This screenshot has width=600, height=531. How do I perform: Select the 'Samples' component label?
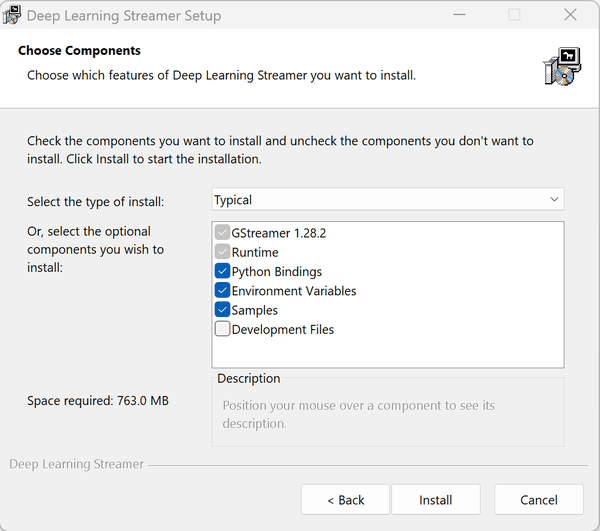point(254,310)
